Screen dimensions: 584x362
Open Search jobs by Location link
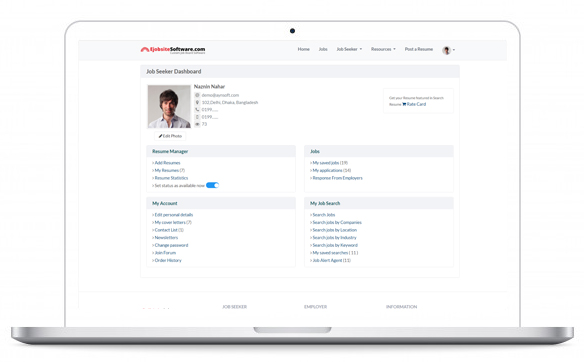pos(335,230)
